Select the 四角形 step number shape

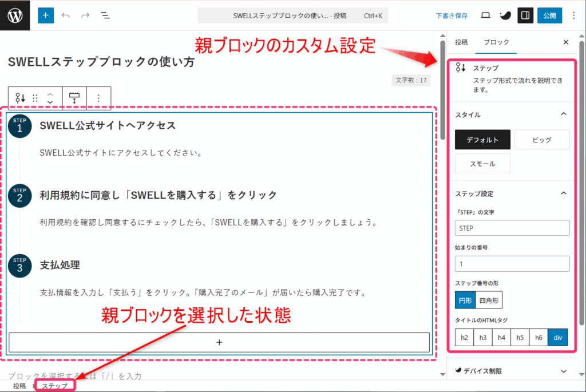click(x=489, y=299)
